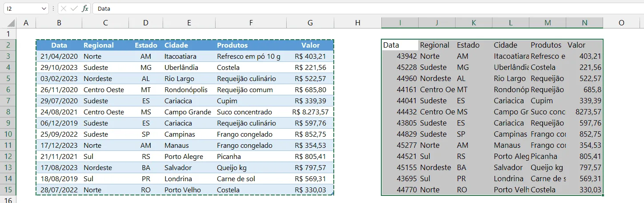Click the Enter checkmark icon in formula bar

tap(74, 8)
